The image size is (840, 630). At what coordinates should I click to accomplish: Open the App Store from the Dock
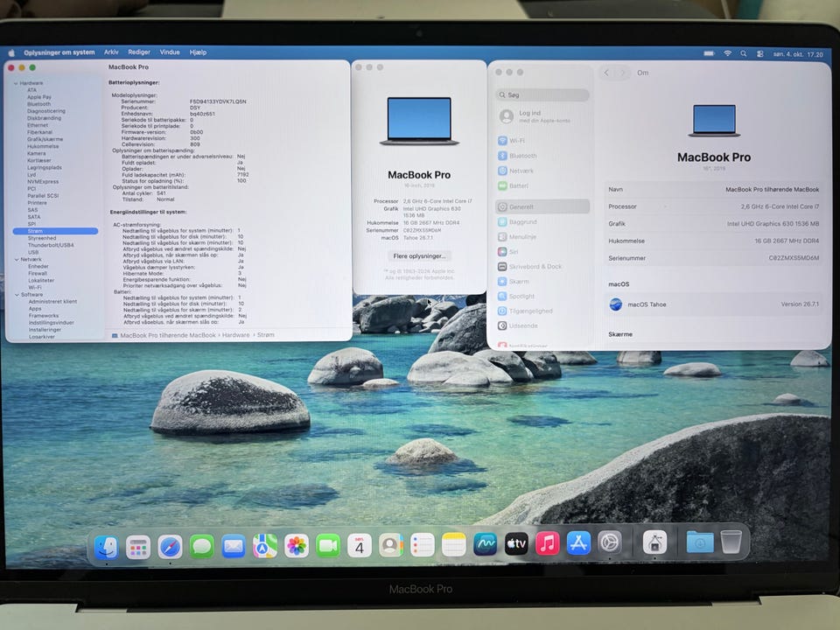[x=578, y=543]
